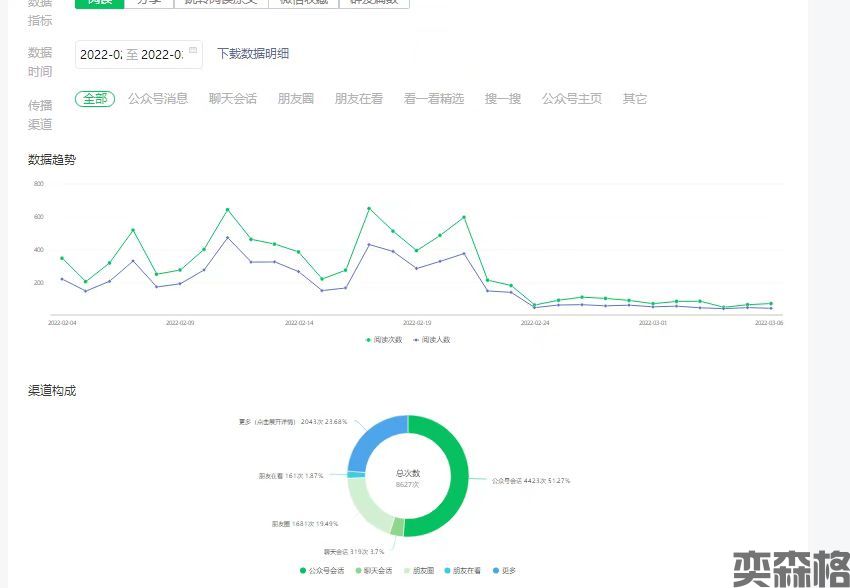The image size is (850, 588).
Task: Choose the 朋友圈 channel filter
Action: [296, 98]
